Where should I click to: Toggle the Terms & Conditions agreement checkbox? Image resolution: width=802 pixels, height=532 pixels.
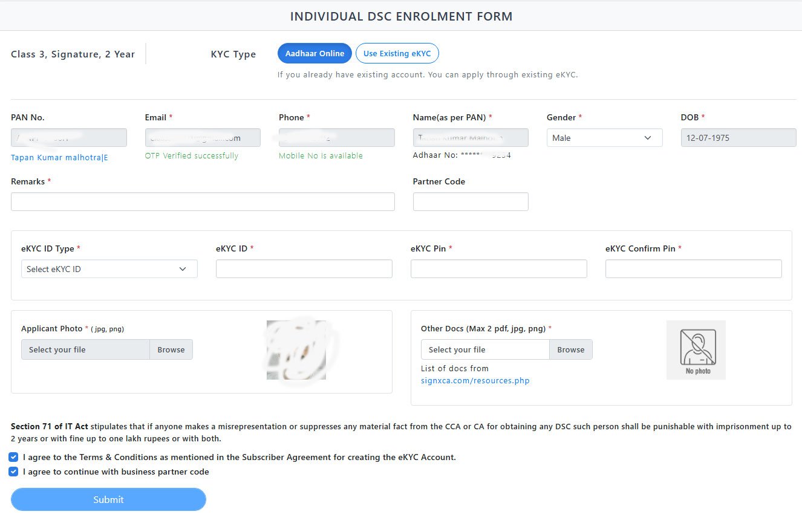(x=13, y=457)
